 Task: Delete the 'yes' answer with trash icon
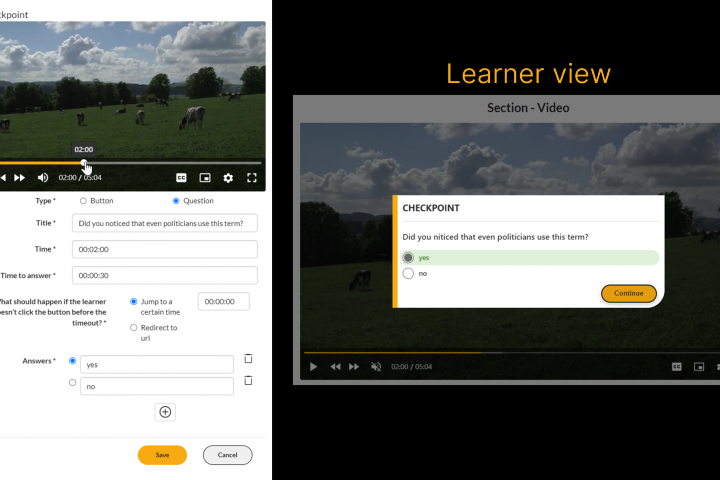pyautogui.click(x=248, y=359)
